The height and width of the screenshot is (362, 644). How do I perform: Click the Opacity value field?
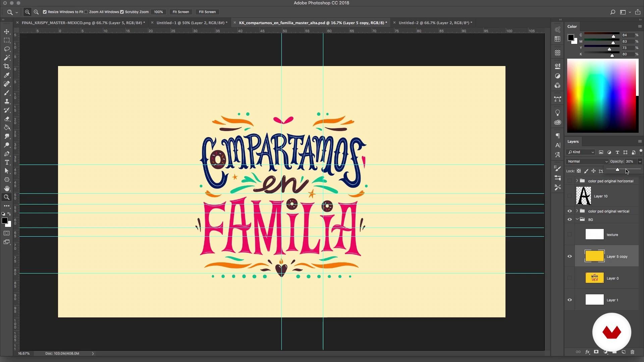(x=631, y=162)
